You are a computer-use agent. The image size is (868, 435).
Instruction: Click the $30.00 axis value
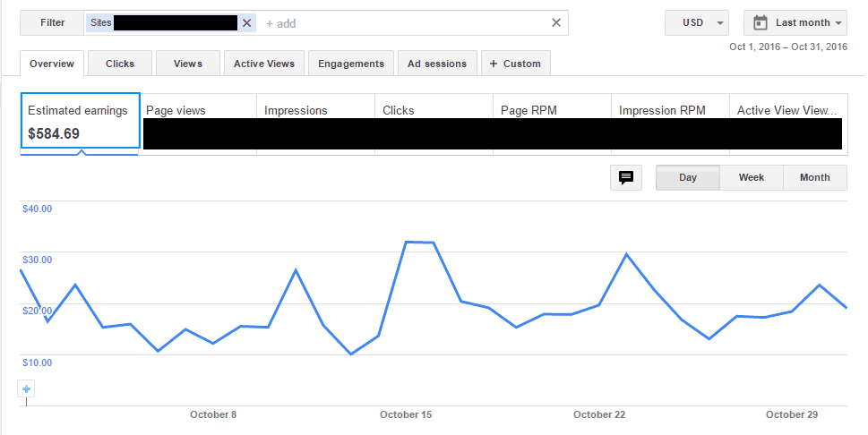coord(37,260)
